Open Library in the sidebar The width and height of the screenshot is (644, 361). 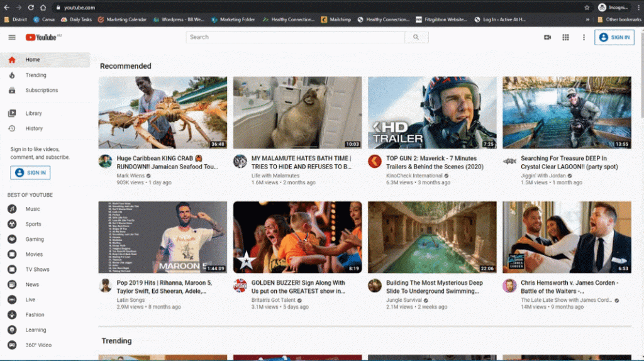click(45, 113)
